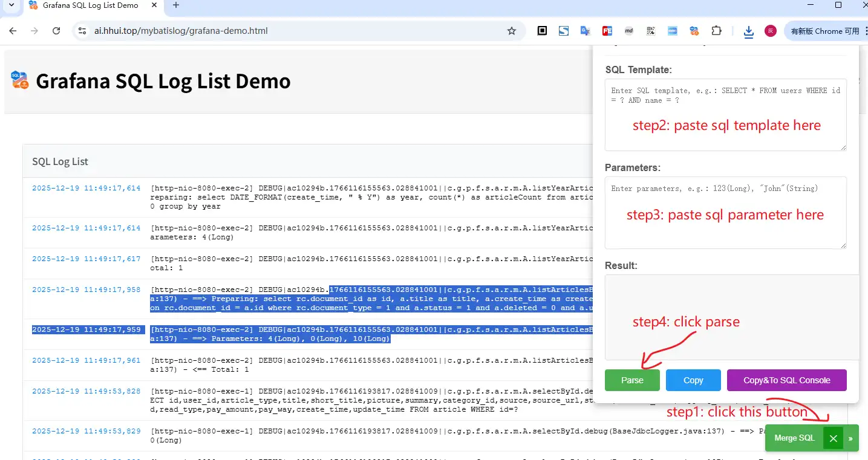This screenshot has height=460, width=868.
Task: Click Copy&To SQL Console button
Action: [x=786, y=380]
